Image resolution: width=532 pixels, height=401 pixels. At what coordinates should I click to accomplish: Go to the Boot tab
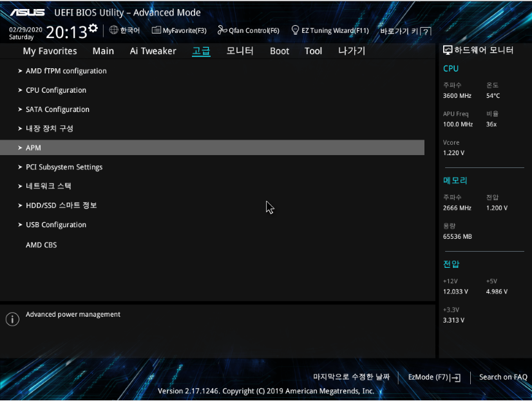tap(280, 51)
